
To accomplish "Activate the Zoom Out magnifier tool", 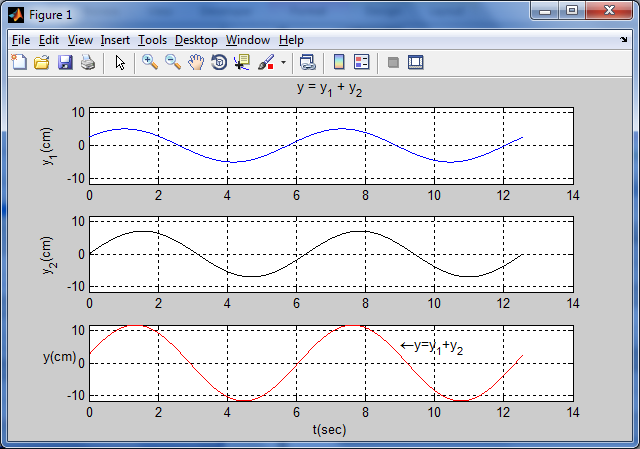I will click(x=173, y=62).
